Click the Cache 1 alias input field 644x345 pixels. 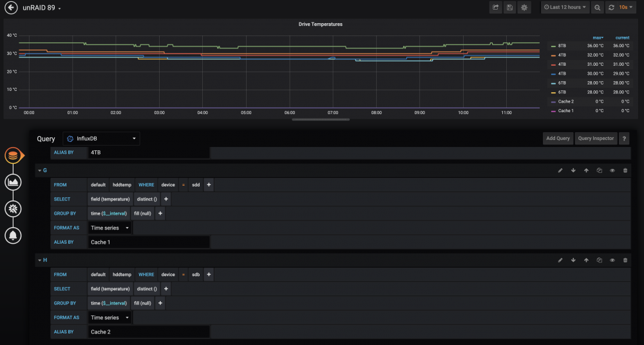pos(149,242)
